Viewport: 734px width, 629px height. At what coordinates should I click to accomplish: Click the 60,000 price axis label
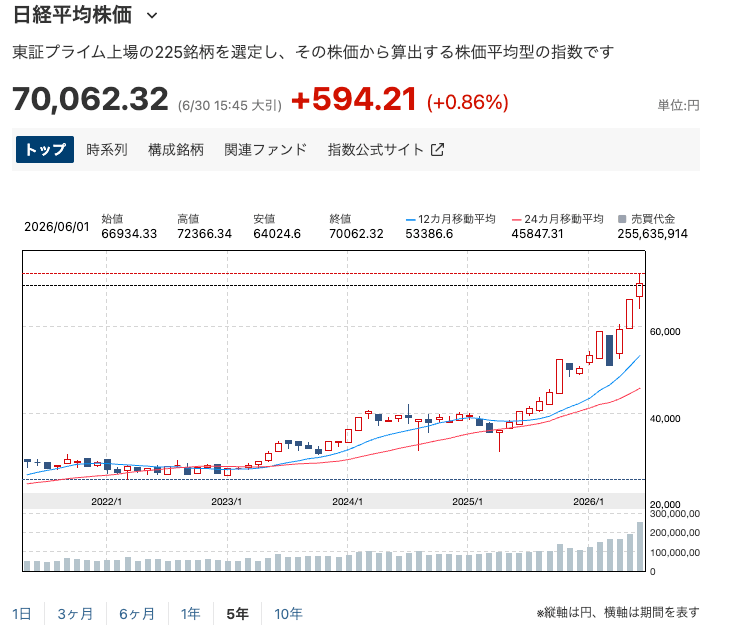[x=665, y=332]
